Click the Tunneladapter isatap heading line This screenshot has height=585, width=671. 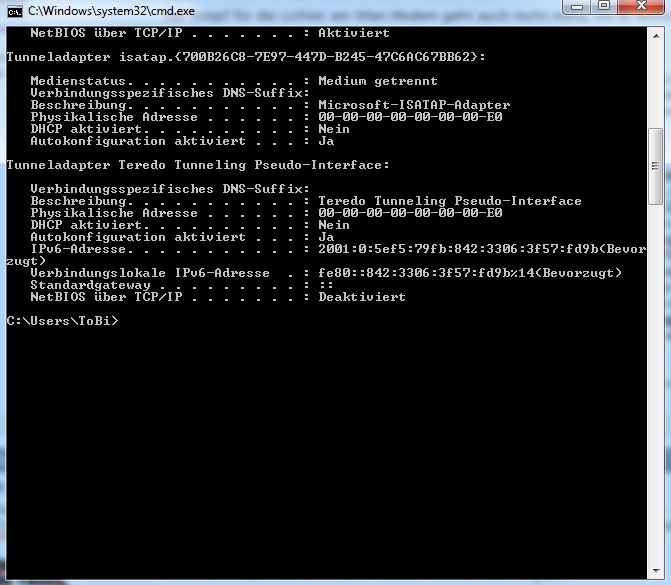[246, 57]
